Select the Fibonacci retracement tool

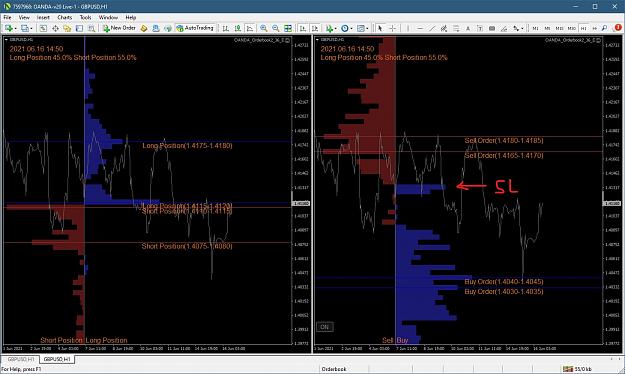coord(456,28)
